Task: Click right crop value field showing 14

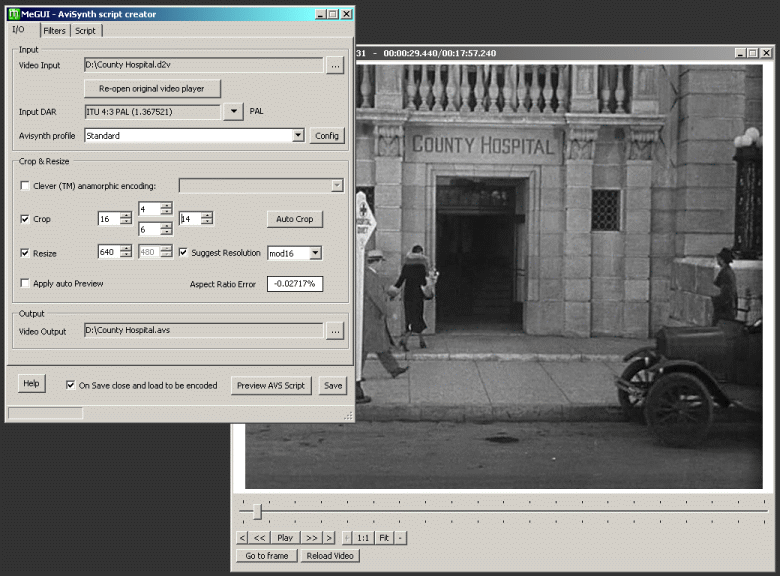Action: tap(190, 218)
